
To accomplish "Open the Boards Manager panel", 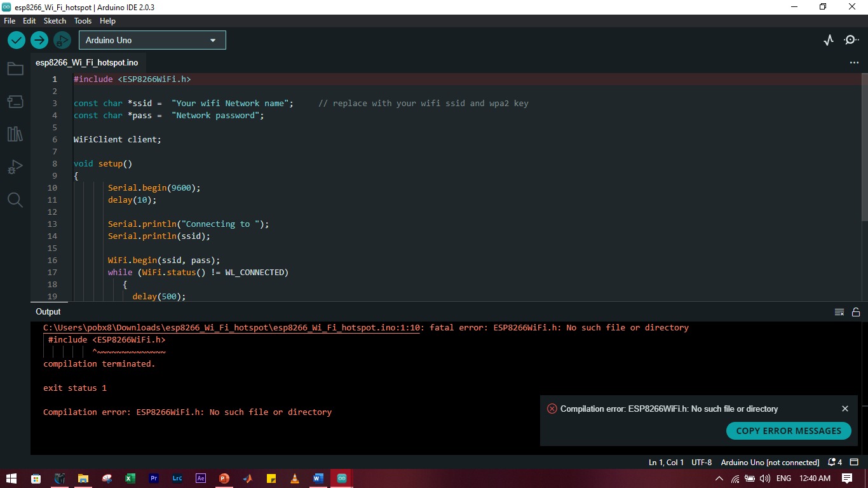I will [15, 102].
